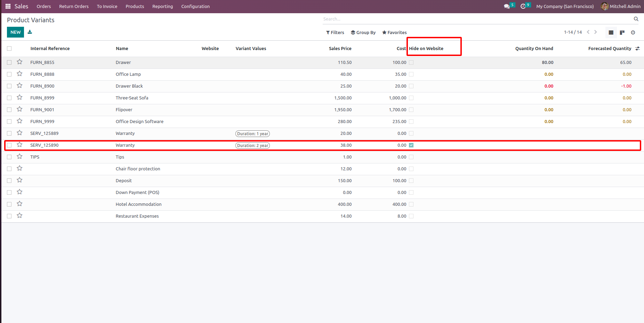This screenshot has width=644, height=323.
Task: Tick the row selector for FURN_8855
Action: coord(9,63)
